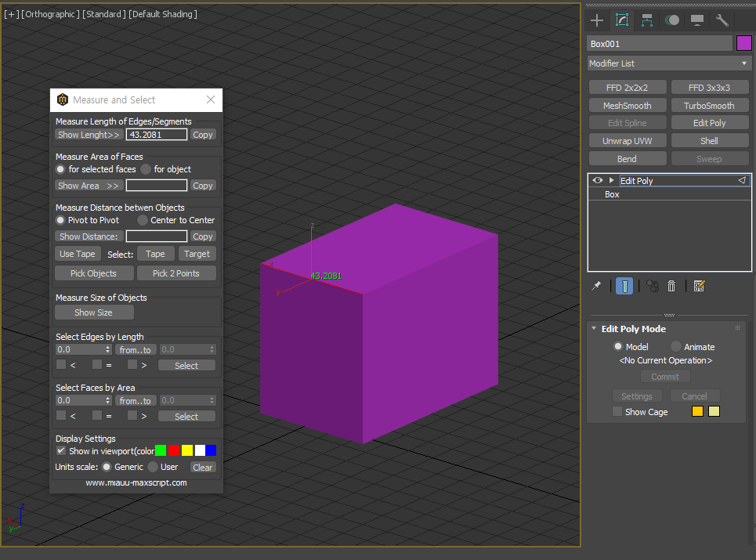
Task: Open the Modifier List dropdown
Action: 670,63
